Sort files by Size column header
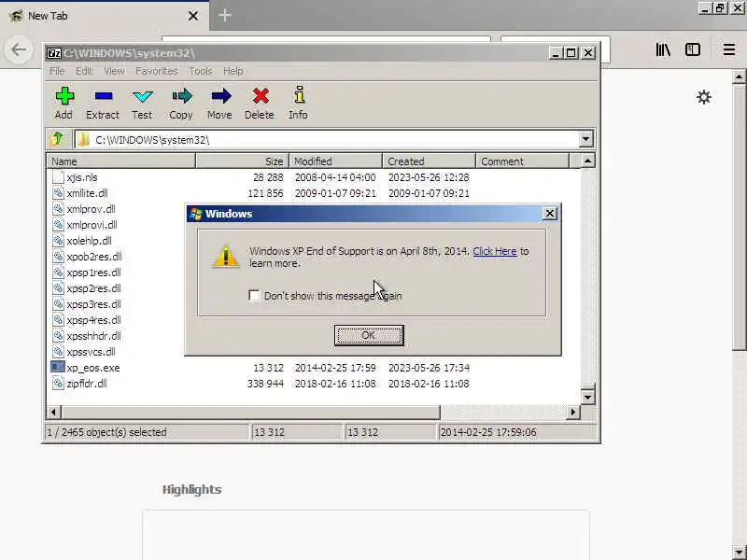The width and height of the screenshot is (747, 560). click(243, 161)
